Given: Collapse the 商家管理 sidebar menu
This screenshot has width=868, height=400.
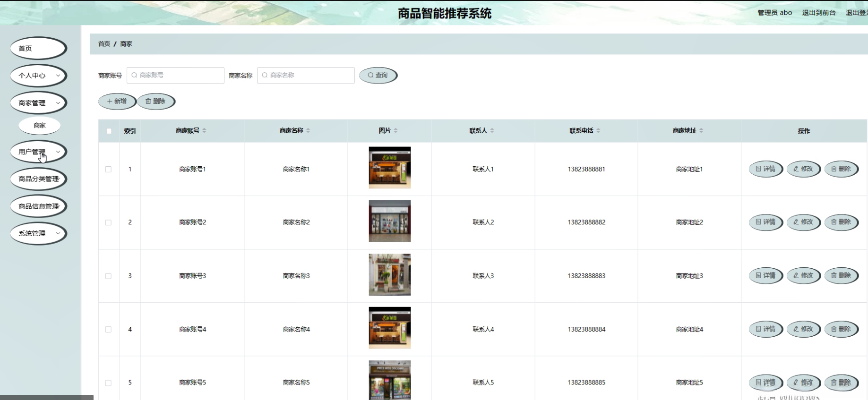Looking at the screenshot, I should point(38,103).
